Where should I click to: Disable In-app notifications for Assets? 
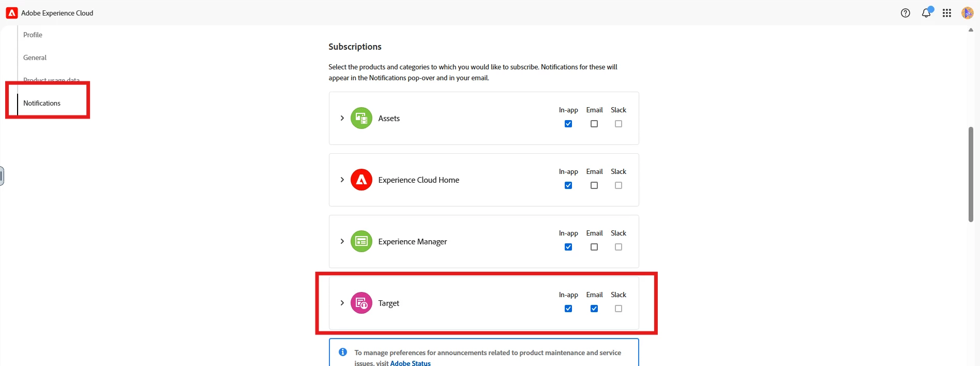[568, 124]
